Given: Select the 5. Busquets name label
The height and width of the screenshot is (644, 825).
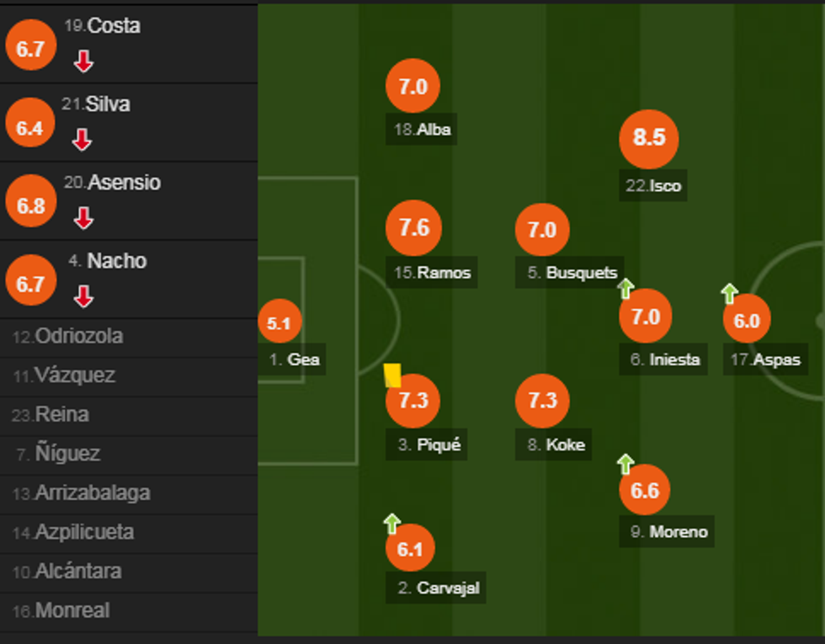Looking at the screenshot, I should point(572,273).
